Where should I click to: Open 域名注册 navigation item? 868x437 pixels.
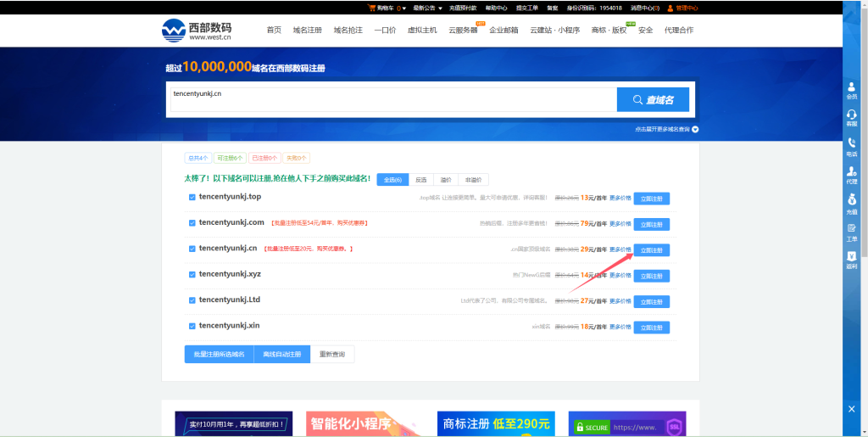click(x=307, y=31)
